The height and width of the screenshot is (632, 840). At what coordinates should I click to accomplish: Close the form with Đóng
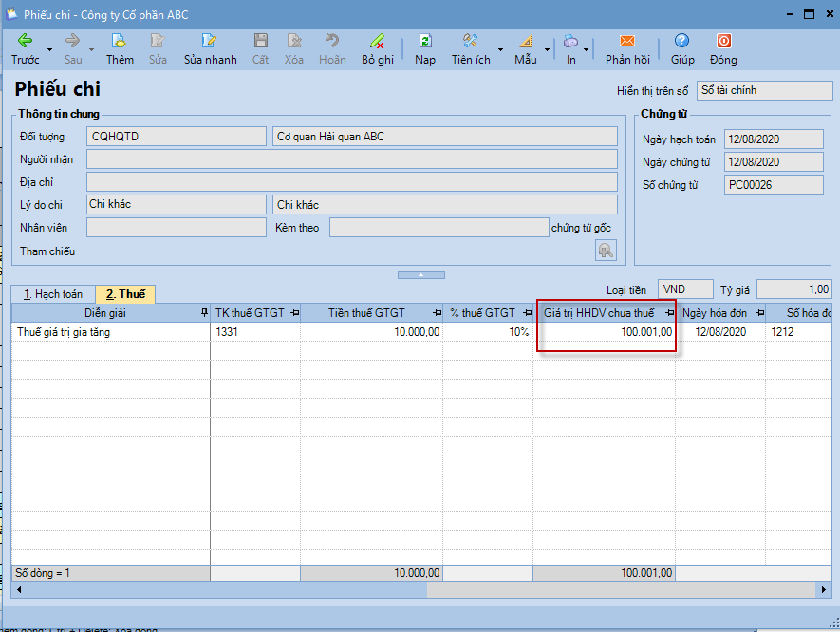point(723,48)
